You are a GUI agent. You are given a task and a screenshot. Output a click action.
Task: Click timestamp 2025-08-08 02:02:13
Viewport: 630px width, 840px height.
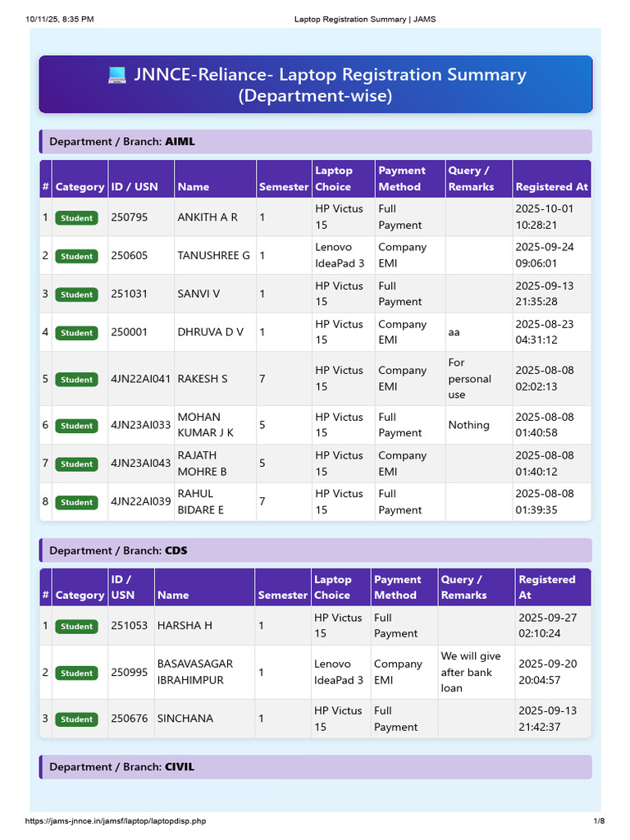pos(545,379)
